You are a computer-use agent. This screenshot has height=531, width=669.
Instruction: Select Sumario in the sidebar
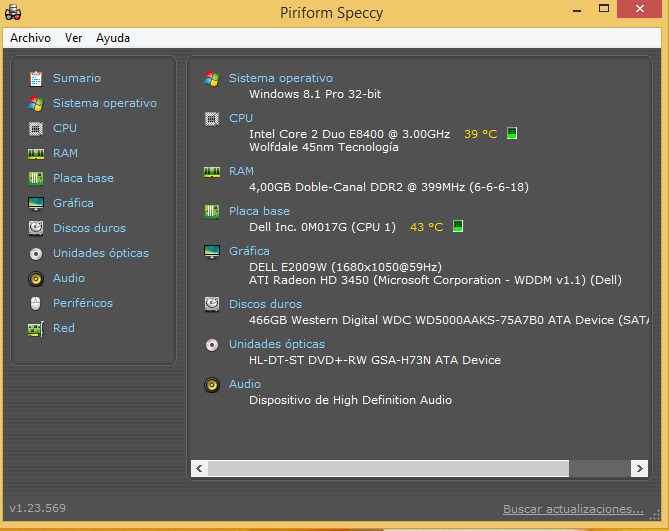pyautogui.click(x=77, y=78)
